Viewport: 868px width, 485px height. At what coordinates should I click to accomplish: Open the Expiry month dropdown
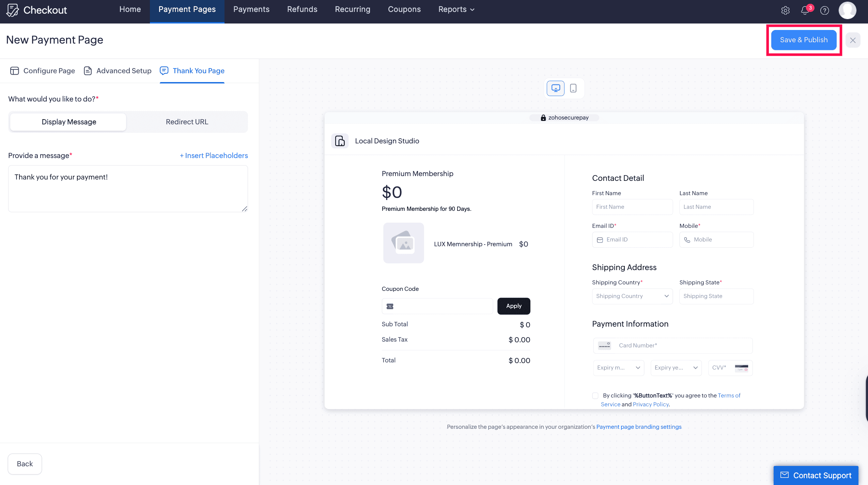click(618, 367)
